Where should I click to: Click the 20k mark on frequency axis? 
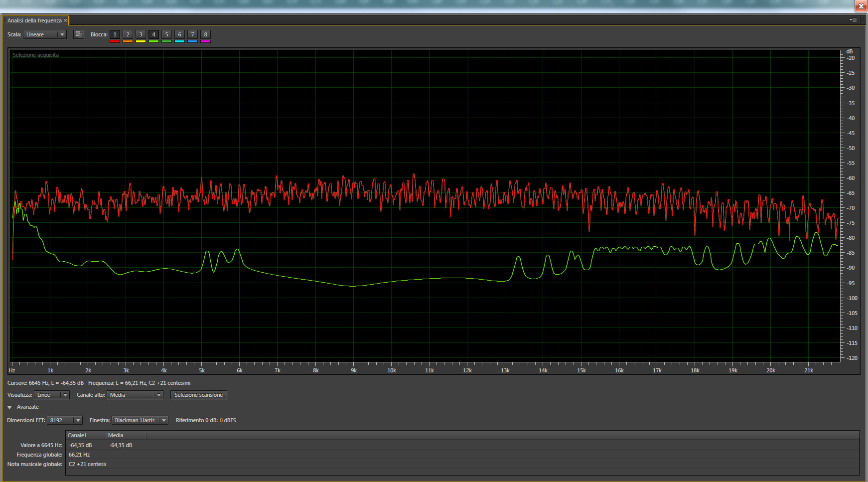tap(771, 370)
